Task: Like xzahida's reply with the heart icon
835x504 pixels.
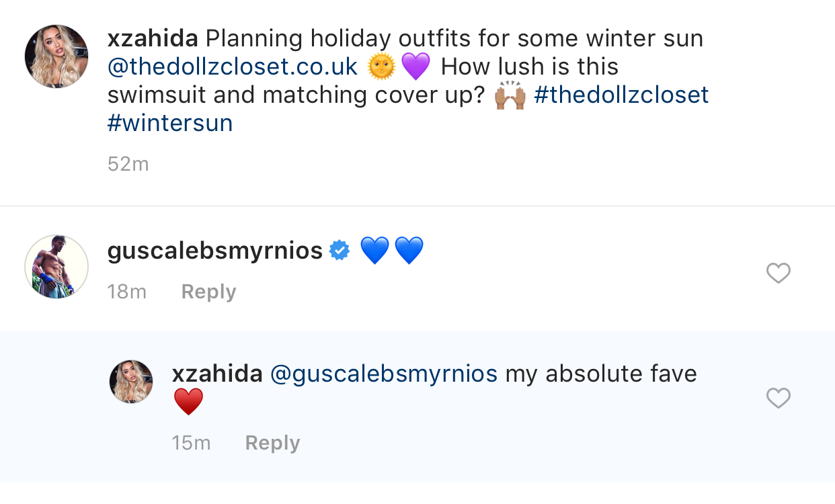Action: pyautogui.click(x=779, y=398)
